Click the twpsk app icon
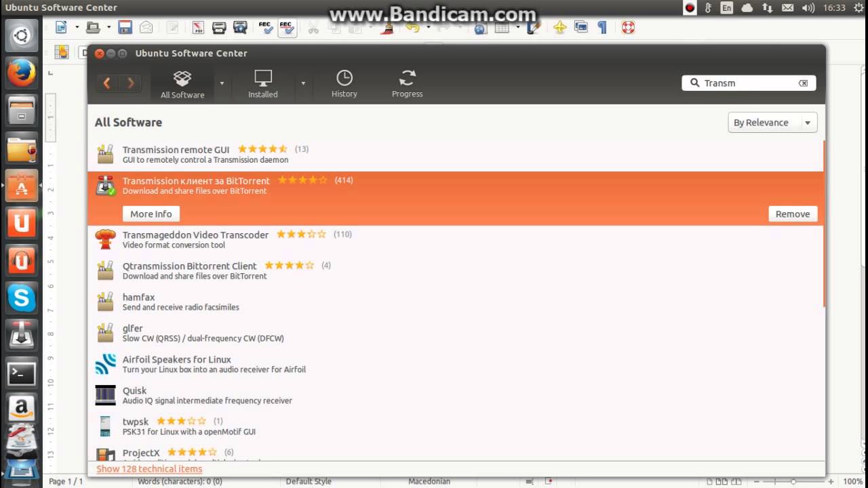This screenshot has width=868, height=488. tap(105, 426)
